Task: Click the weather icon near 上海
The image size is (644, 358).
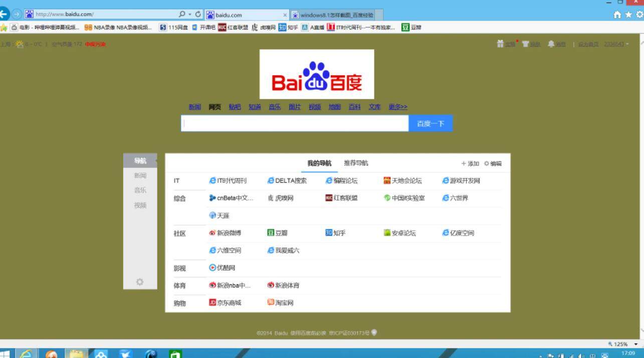Action: 20,44
